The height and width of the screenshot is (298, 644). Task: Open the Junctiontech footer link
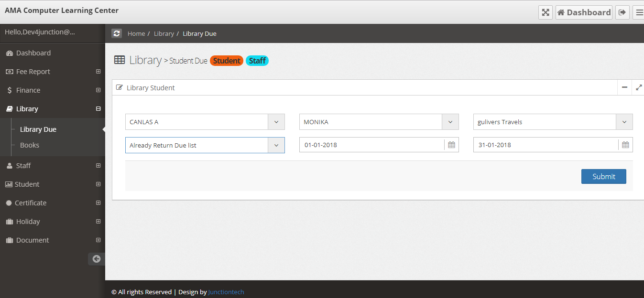click(226, 292)
